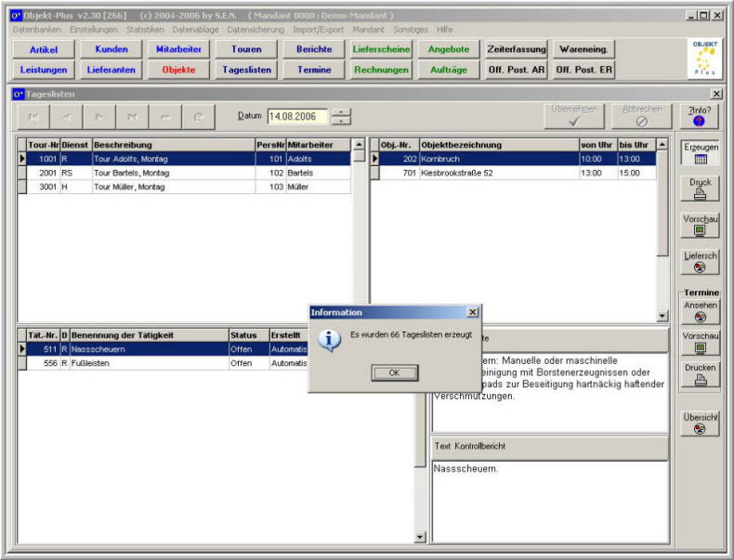The image size is (734, 560).
Task: Open the Datensicherung menu
Action: click(256, 30)
